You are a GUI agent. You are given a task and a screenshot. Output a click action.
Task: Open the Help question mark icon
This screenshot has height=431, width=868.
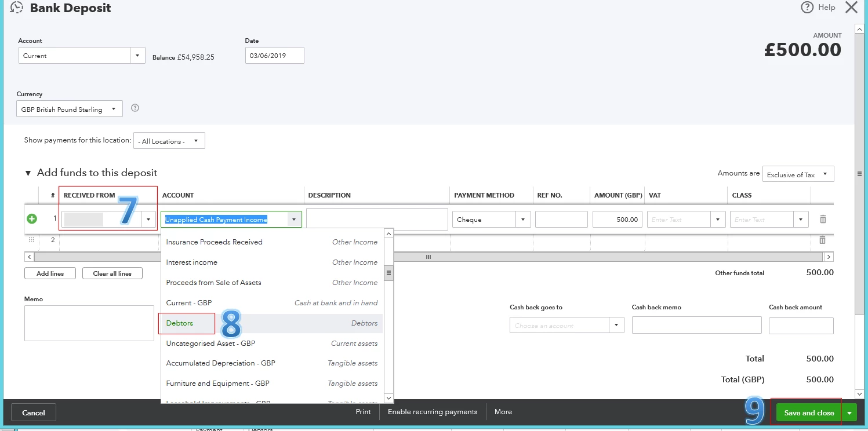click(x=807, y=8)
